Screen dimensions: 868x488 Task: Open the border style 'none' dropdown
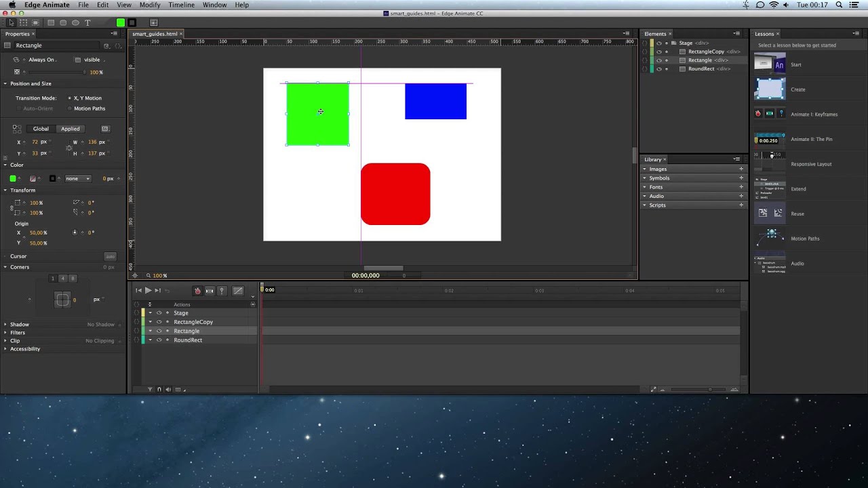pos(77,179)
